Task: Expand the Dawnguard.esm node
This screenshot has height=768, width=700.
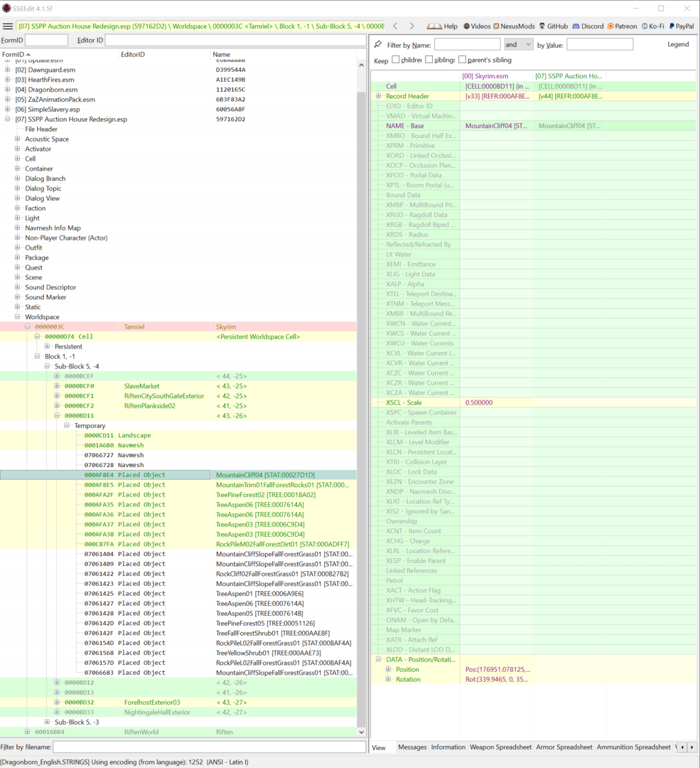Action: (x=7, y=70)
